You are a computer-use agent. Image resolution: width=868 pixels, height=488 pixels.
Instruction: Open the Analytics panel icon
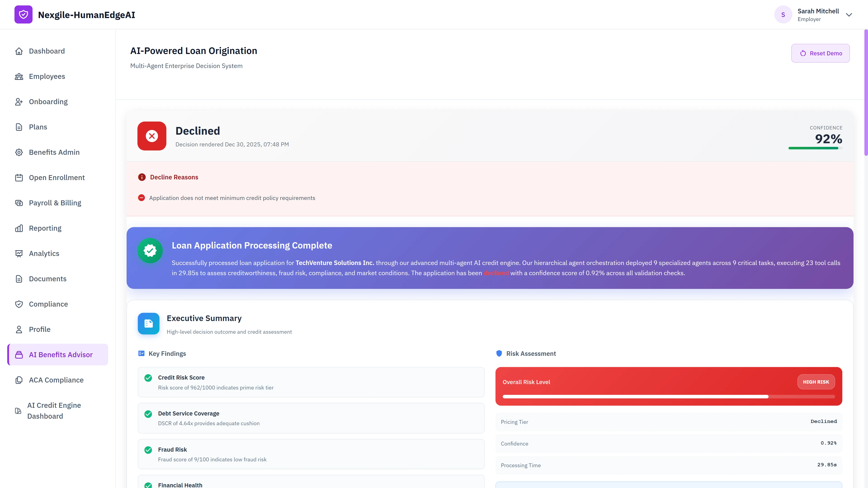tap(19, 253)
